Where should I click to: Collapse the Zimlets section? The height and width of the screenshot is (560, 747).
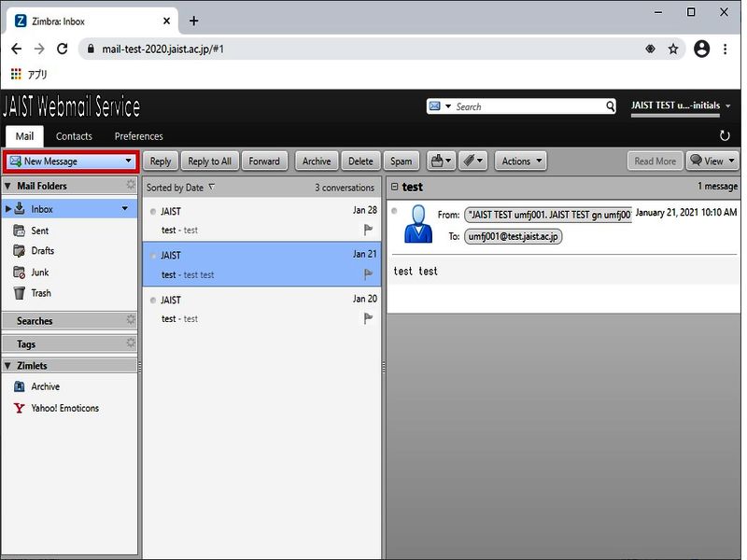click(x=7, y=366)
